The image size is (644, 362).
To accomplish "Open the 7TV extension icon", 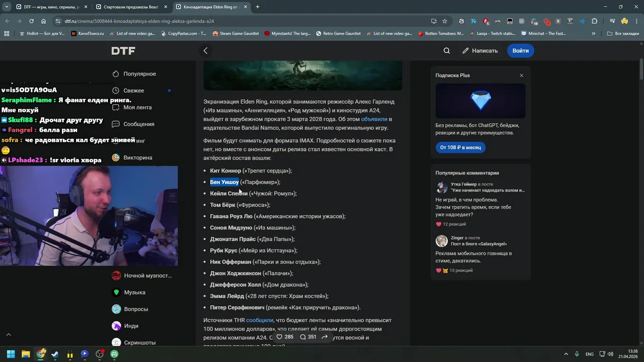I will pos(473,21).
